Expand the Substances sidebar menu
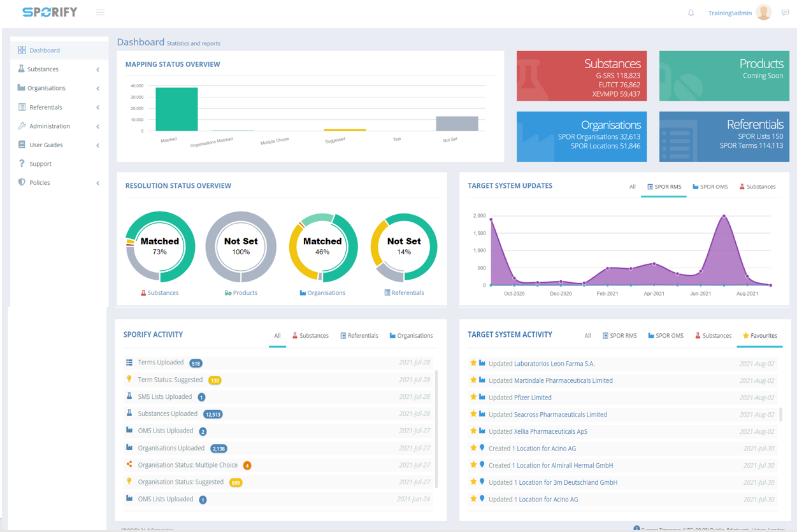Screen dimensions: 797x532 (97, 69)
